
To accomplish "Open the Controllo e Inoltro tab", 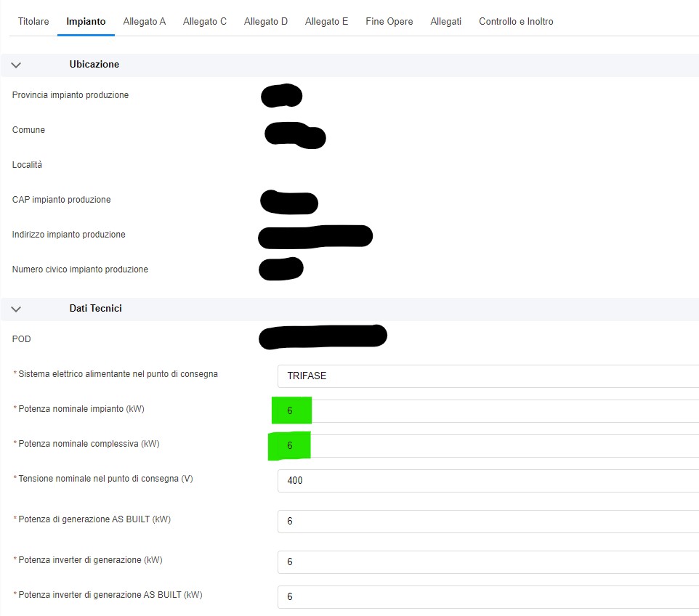I will pyautogui.click(x=516, y=22).
